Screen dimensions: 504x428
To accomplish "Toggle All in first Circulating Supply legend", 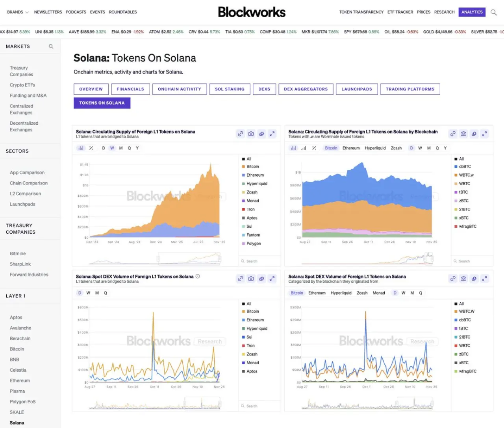I will pos(246,159).
